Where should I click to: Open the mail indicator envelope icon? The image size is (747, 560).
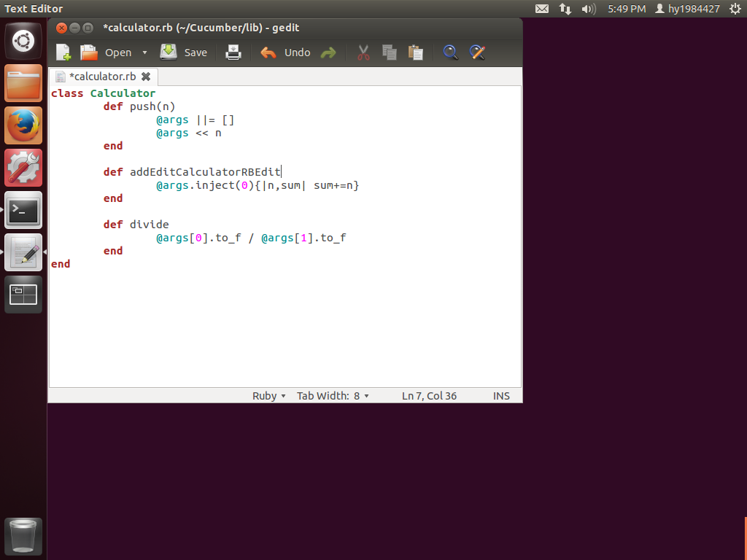[542, 9]
